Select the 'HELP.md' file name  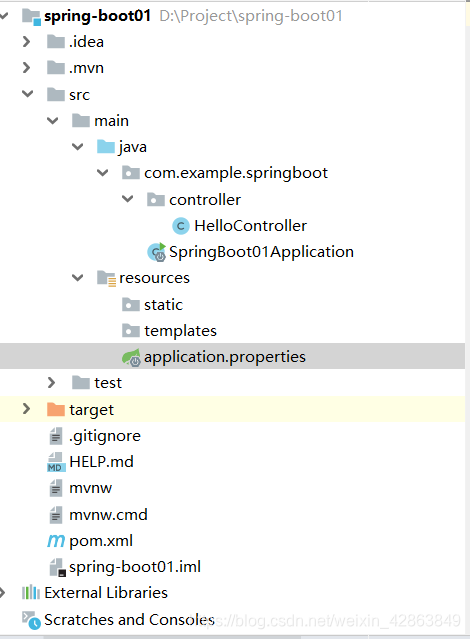[102, 462]
